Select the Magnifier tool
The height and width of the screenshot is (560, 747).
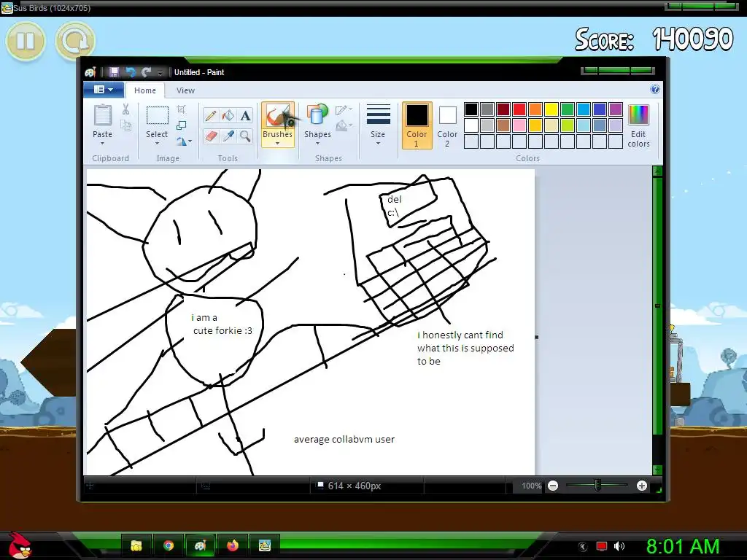(245, 136)
